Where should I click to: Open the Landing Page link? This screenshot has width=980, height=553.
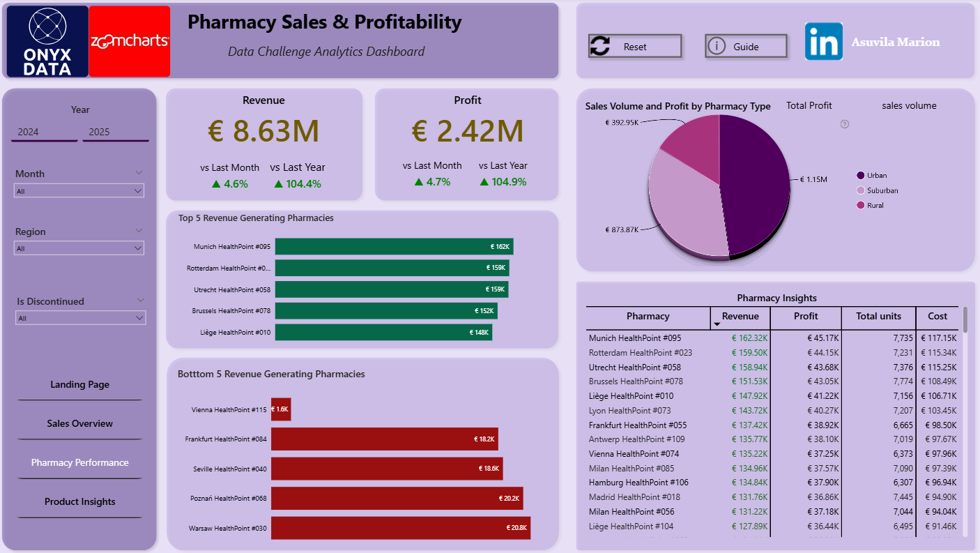[79, 385]
